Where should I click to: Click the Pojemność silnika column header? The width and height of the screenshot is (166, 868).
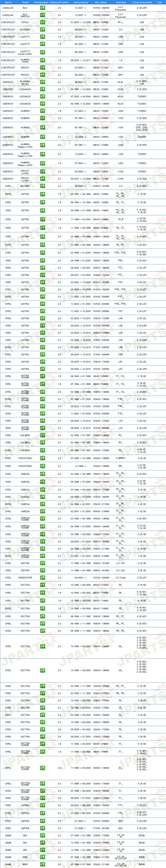(59, 2)
